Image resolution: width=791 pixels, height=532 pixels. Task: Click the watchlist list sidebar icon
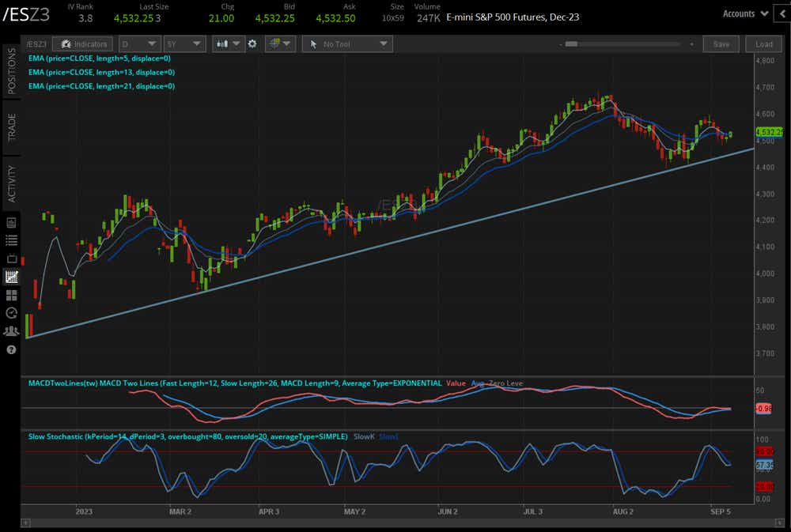(11, 240)
